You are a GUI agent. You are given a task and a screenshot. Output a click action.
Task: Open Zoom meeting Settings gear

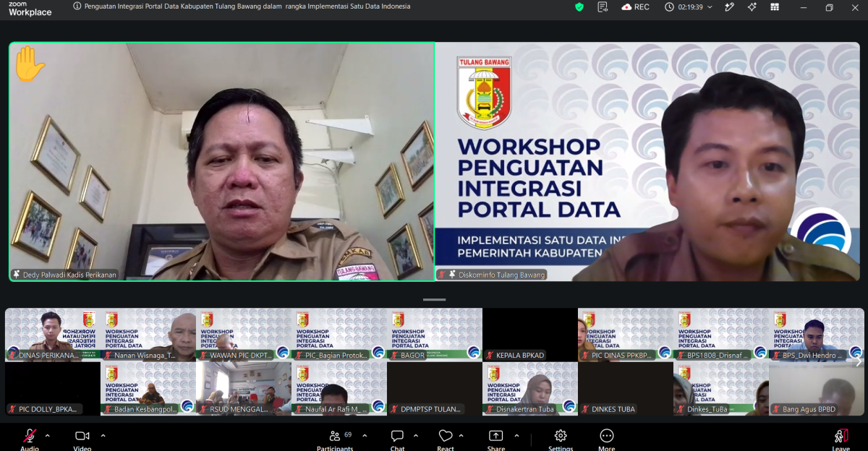(561, 439)
